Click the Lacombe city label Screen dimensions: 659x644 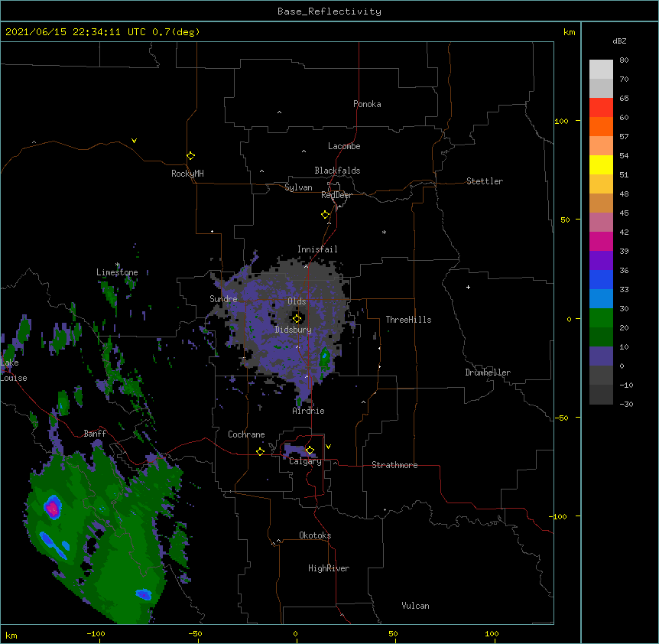[344, 146]
